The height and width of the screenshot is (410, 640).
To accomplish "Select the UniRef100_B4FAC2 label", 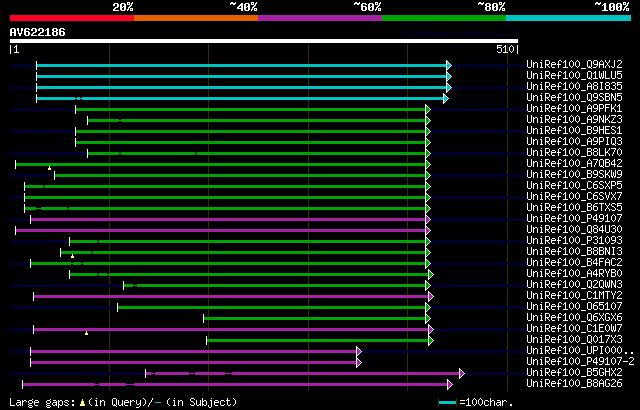I will coord(574,262).
